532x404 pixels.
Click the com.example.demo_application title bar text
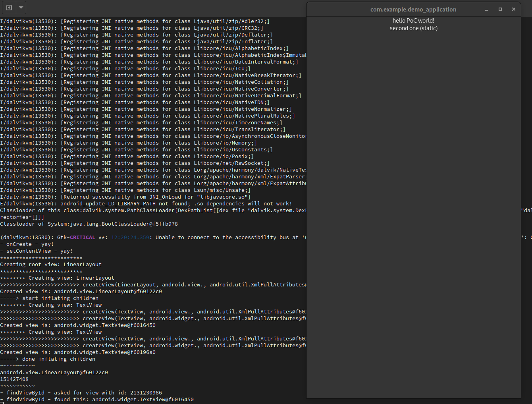click(x=413, y=10)
